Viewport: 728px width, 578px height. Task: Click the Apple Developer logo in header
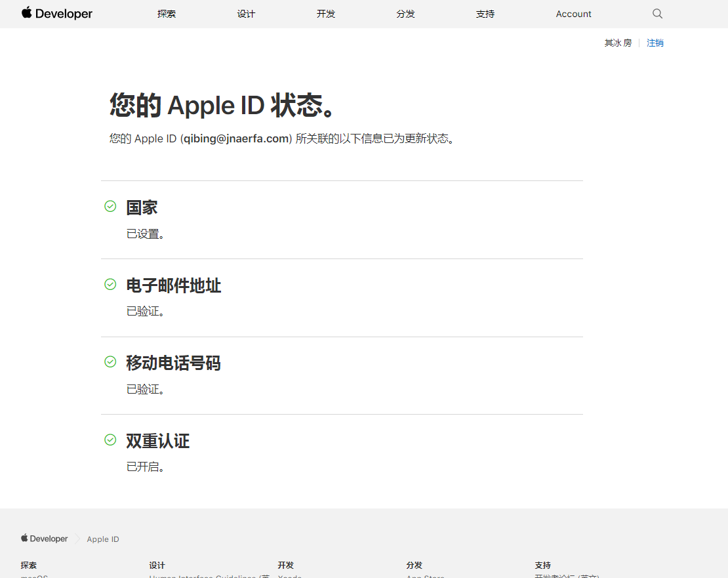pos(57,14)
